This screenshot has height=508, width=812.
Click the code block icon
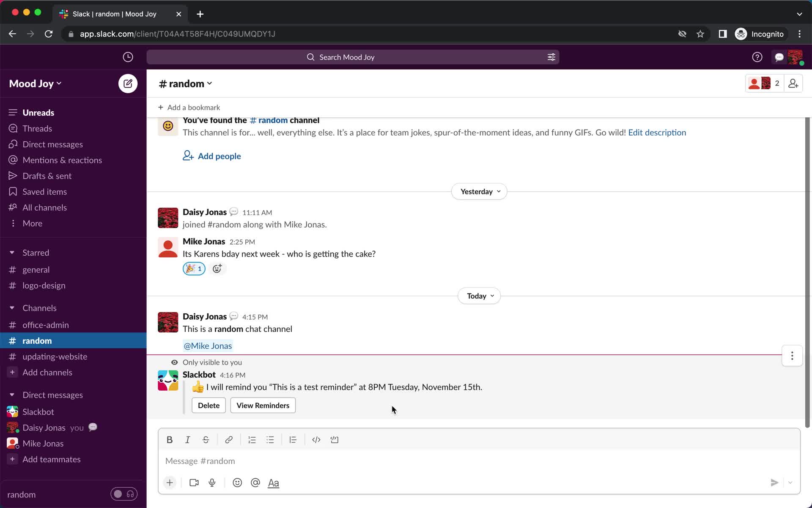click(334, 439)
